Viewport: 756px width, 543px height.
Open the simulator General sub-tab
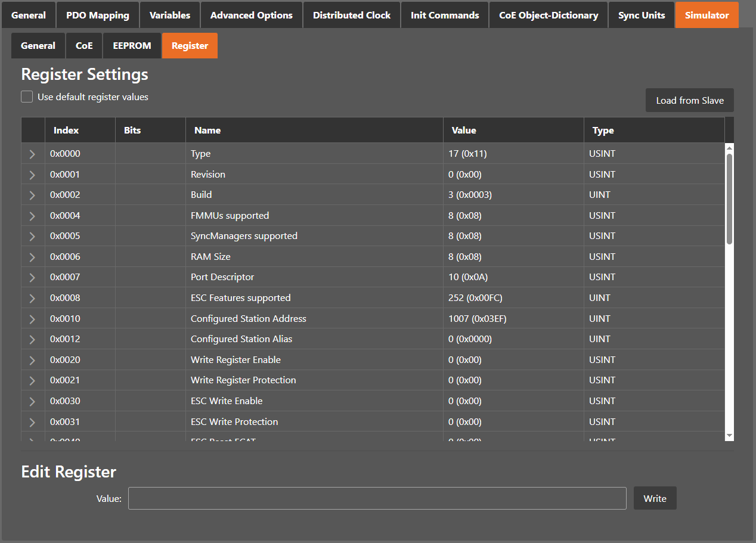pyautogui.click(x=38, y=45)
